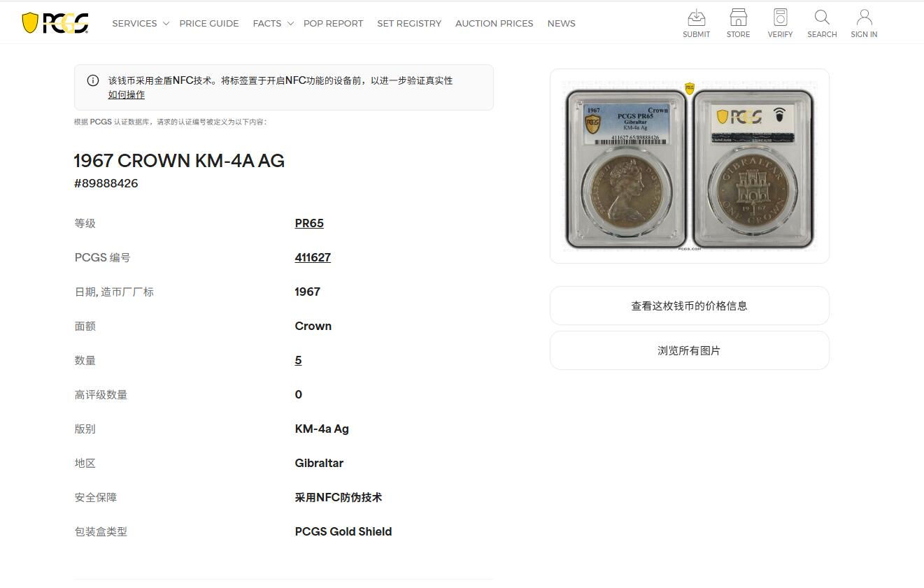
Task: Click the info circle icon in NFC notice
Action: 93,80
